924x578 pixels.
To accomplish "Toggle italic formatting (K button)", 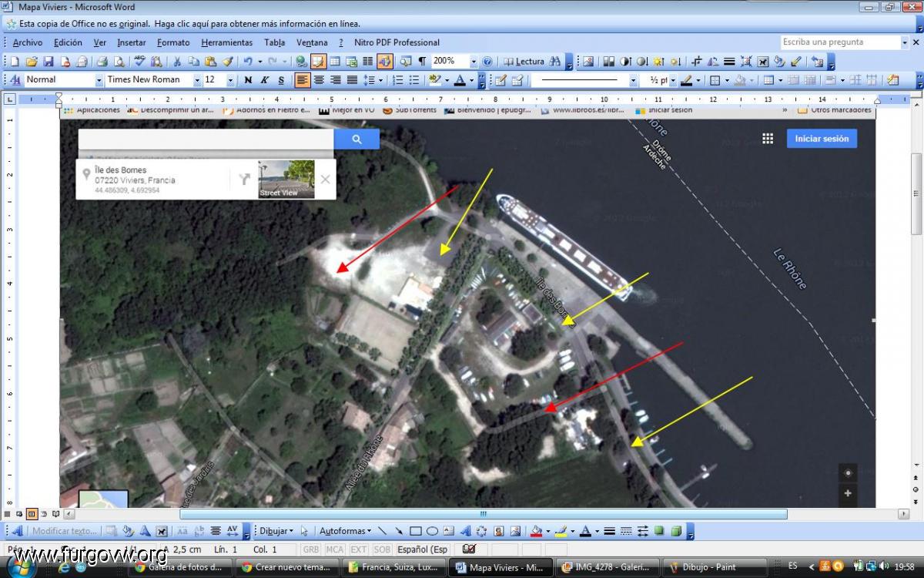I will coord(264,80).
